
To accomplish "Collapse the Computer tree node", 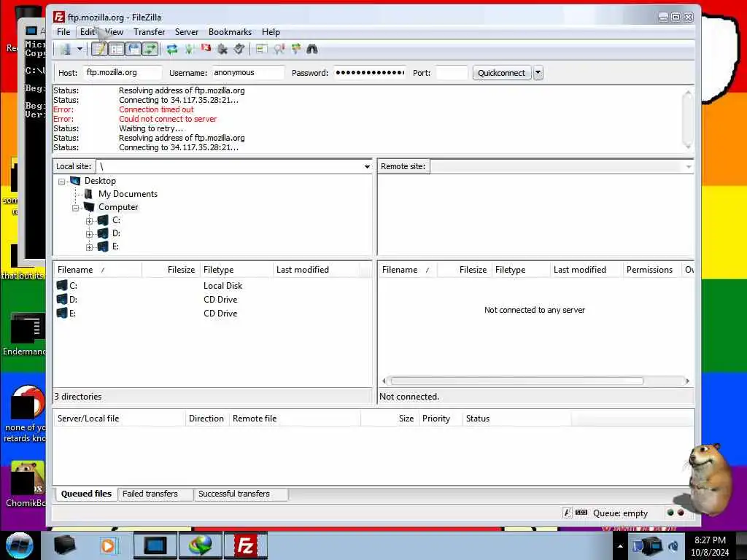I will tap(75, 208).
